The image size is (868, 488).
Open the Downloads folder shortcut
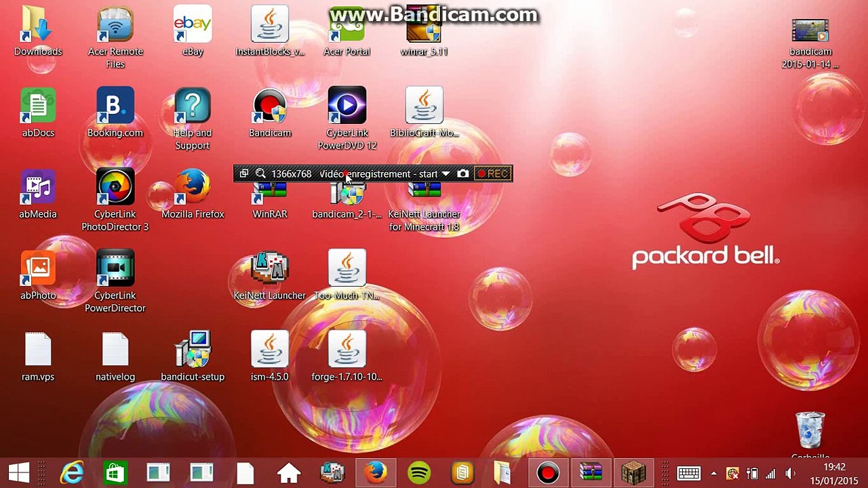point(38,31)
